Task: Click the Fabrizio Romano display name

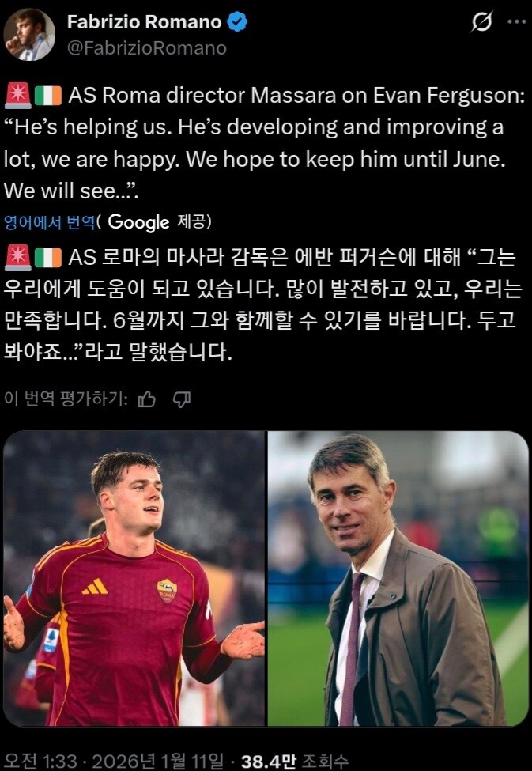Action: coord(145,22)
